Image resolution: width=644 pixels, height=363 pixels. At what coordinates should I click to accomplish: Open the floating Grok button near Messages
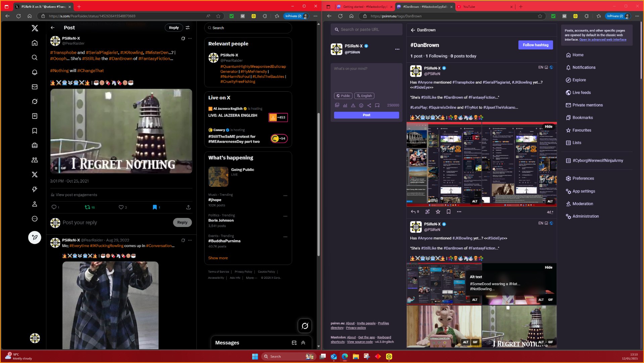coord(305,326)
